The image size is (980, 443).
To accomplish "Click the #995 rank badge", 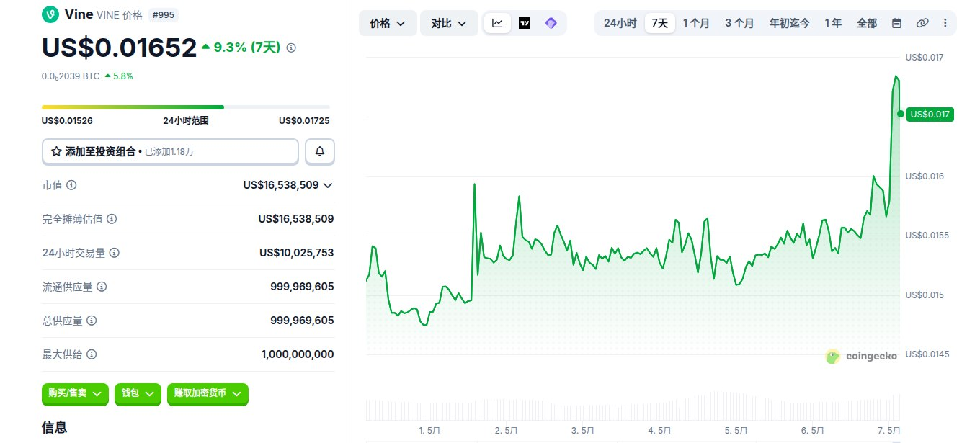I will point(163,14).
